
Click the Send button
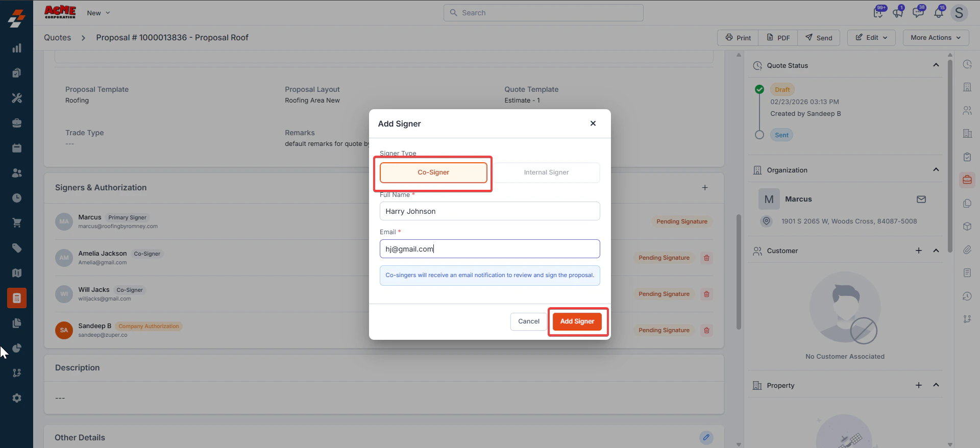[819, 38]
